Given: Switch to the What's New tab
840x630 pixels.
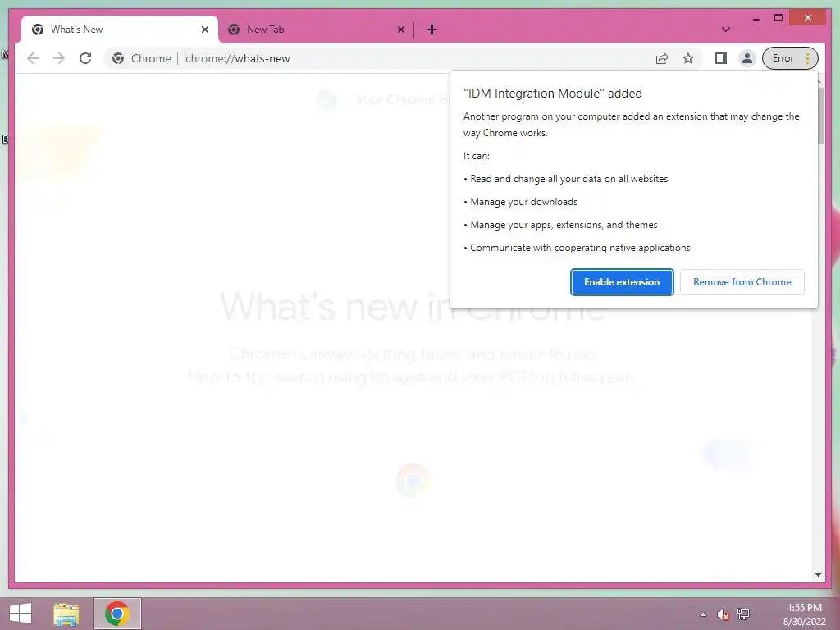Looking at the screenshot, I should coord(120,30).
